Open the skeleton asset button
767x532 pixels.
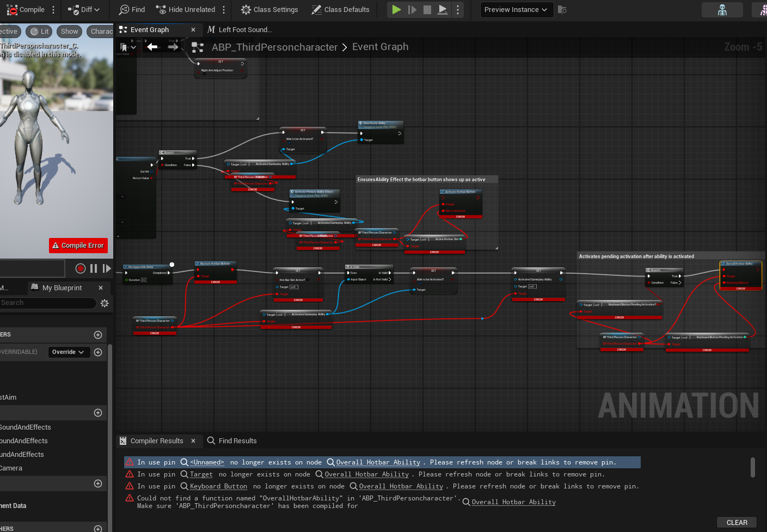click(722, 10)
